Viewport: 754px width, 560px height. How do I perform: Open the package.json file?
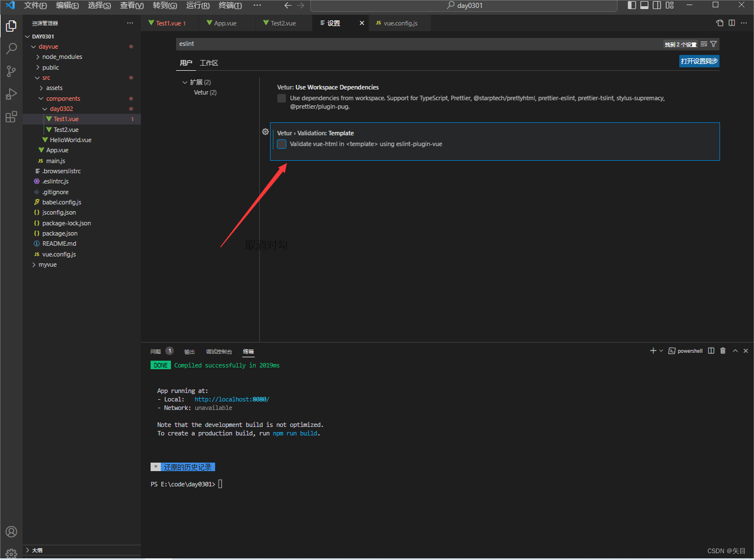(60, 233)
